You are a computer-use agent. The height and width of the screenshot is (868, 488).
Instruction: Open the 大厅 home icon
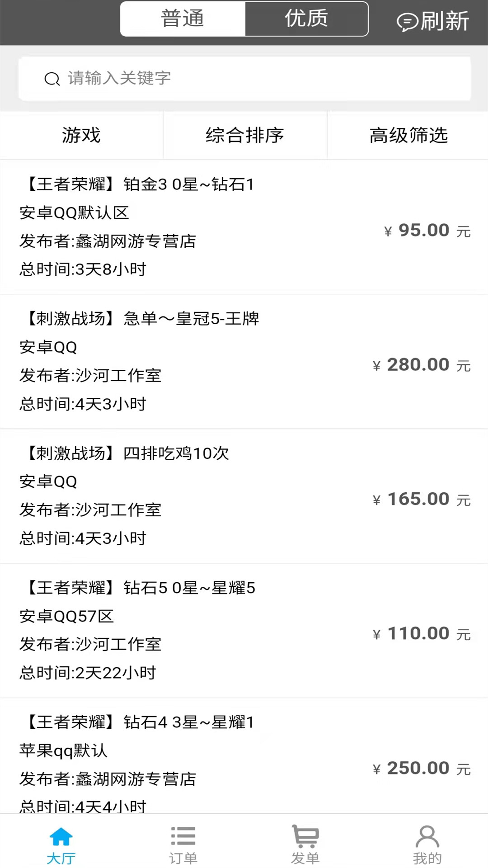[x=61, y=837]
